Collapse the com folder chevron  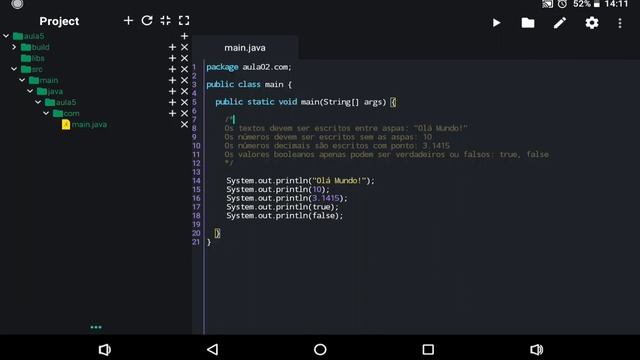[46, 113]
